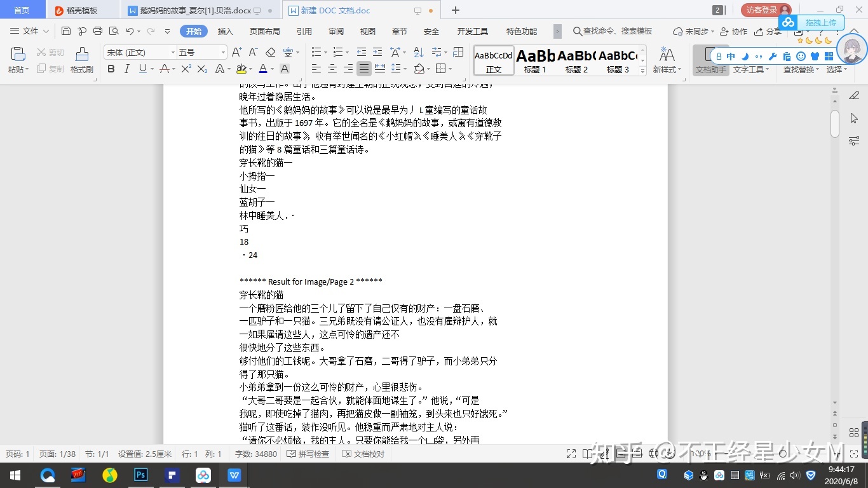The image size is (868, 488).
Task: Click the Collaborate (协作) button
Action: 734,31
